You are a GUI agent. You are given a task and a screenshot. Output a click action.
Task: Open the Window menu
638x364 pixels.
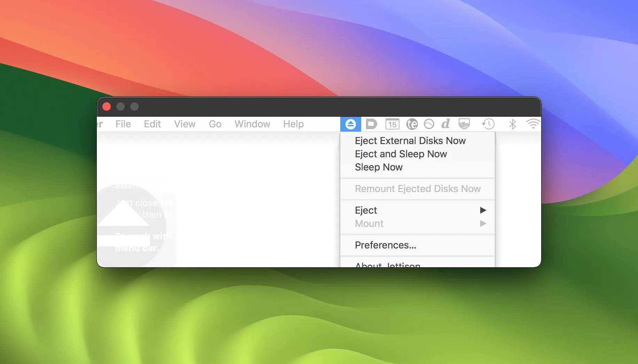click(x=252, y=124)
